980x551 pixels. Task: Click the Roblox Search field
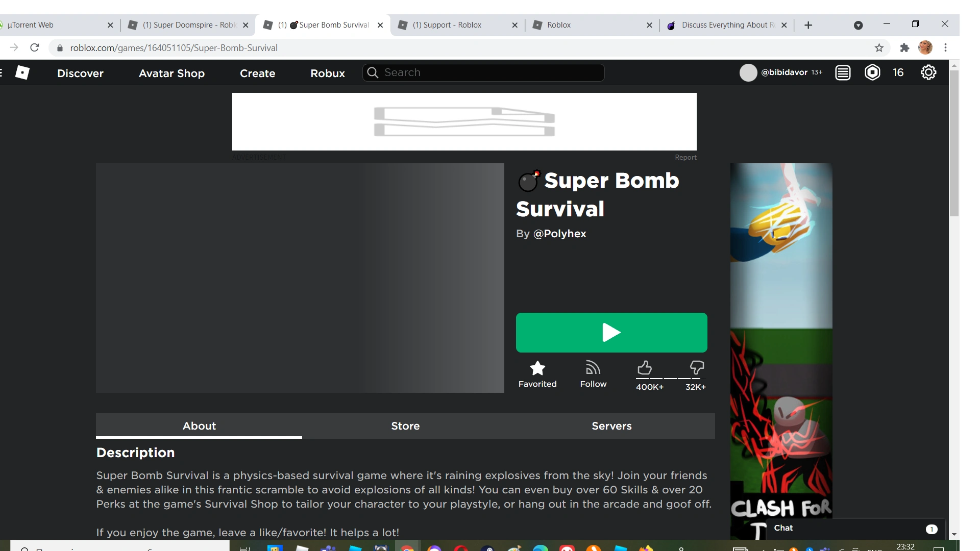coord(490,72)
